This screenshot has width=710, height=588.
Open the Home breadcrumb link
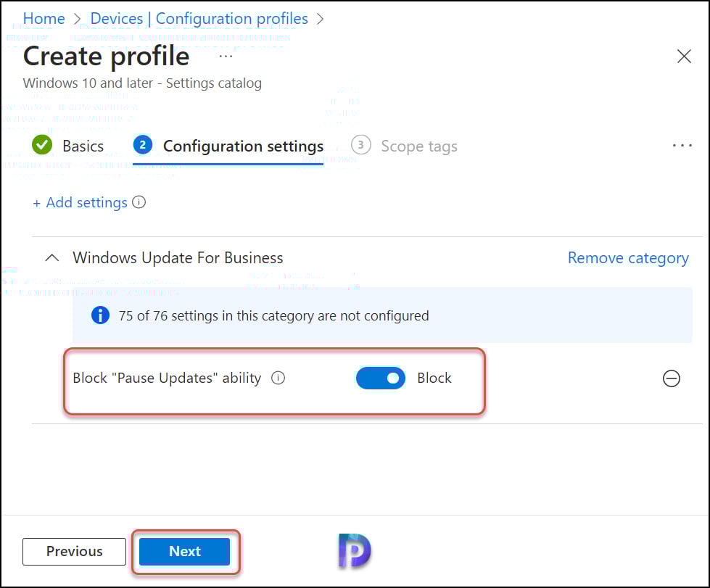pos(44,19)
